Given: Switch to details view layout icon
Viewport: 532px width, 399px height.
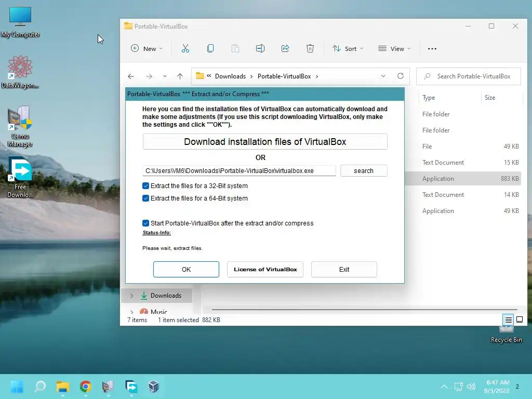Looking at the screenshot, I should click(508, 320).
